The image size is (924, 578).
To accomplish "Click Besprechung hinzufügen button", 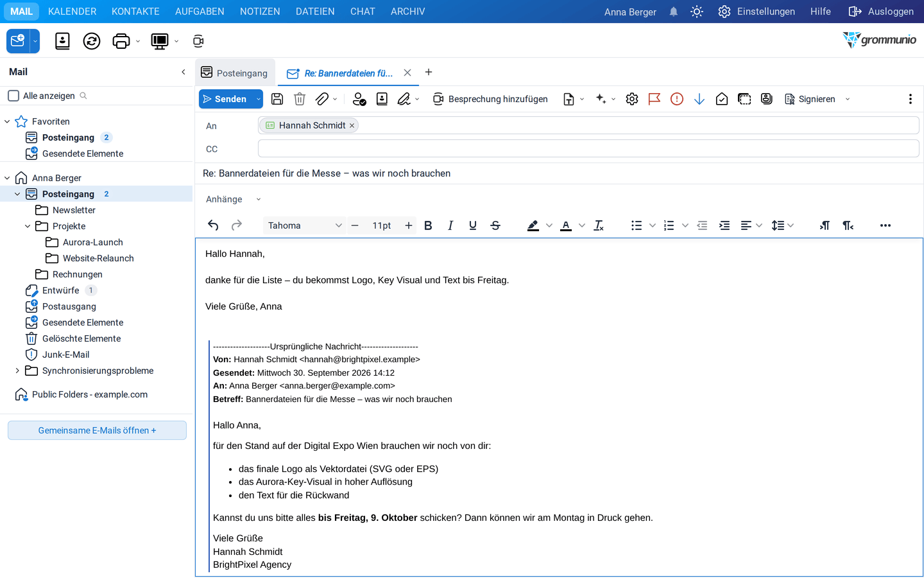I will pyautogui.click(x=490, y=99).
